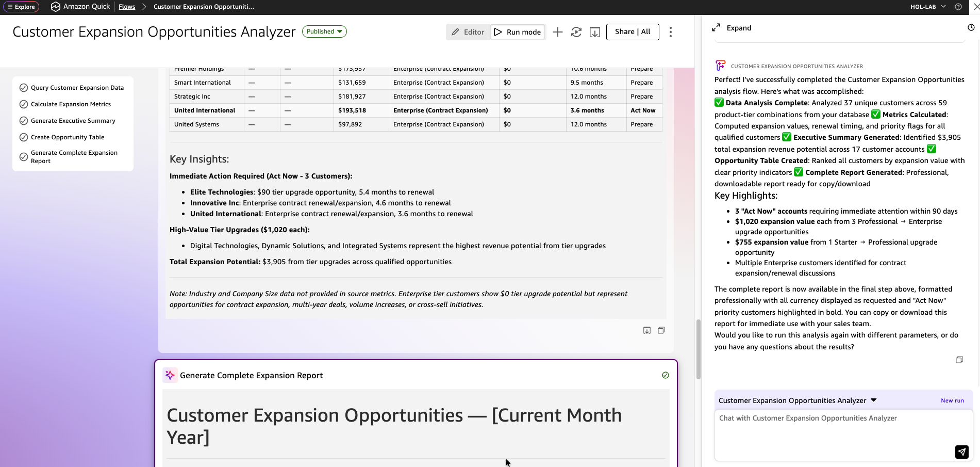Click the $193,518 value cell

(x=361, y=110)
